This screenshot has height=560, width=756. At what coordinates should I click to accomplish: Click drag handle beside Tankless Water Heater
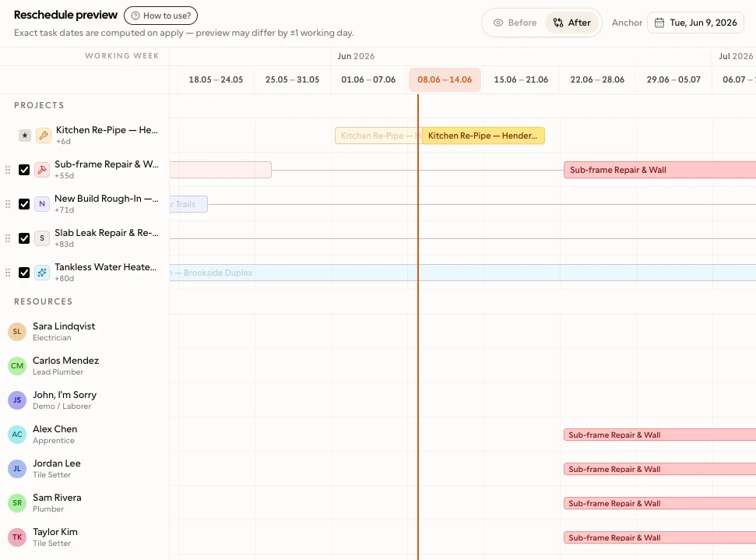8,273
